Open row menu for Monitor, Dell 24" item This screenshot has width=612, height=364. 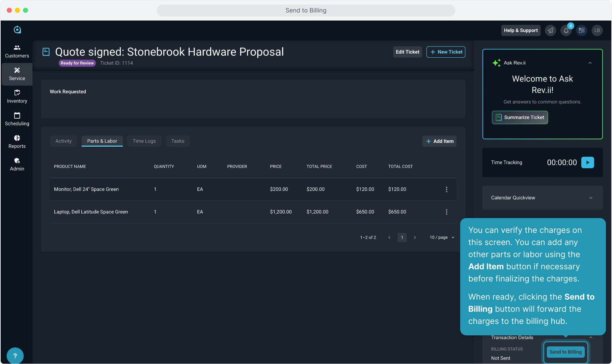pos(446,189)
